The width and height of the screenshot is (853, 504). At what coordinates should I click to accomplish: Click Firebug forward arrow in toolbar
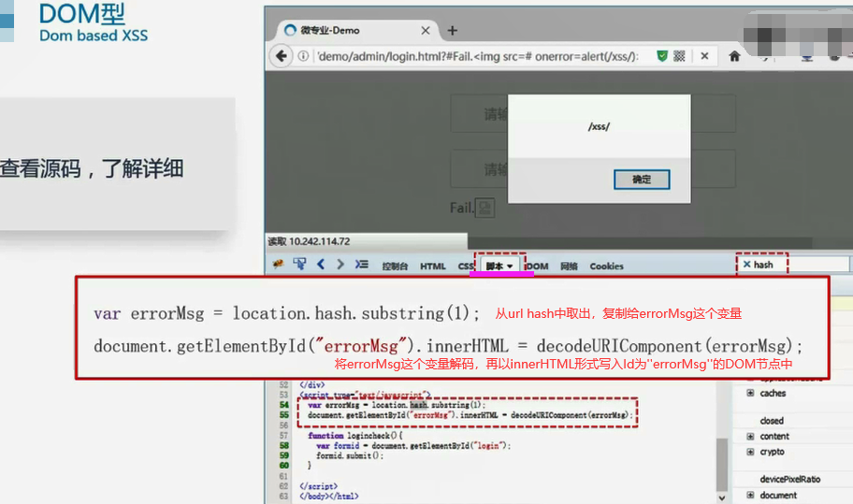(340, 265)
